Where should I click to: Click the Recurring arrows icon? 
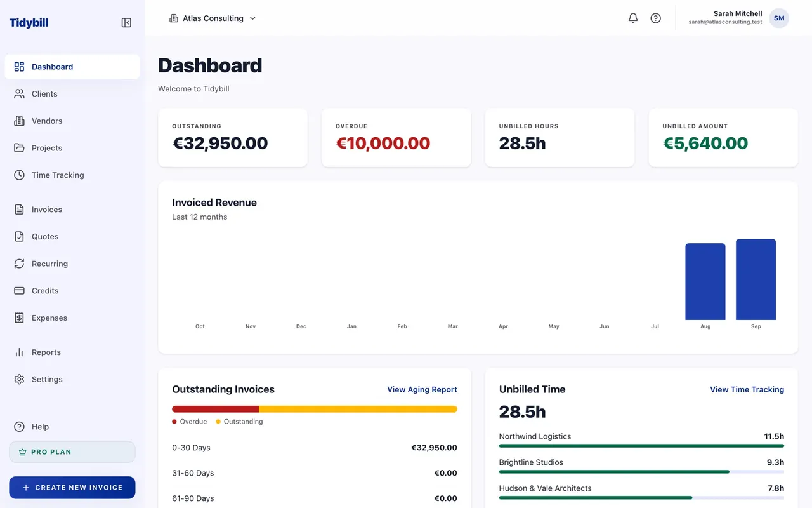pyautogui.click(x=20, y=264)
